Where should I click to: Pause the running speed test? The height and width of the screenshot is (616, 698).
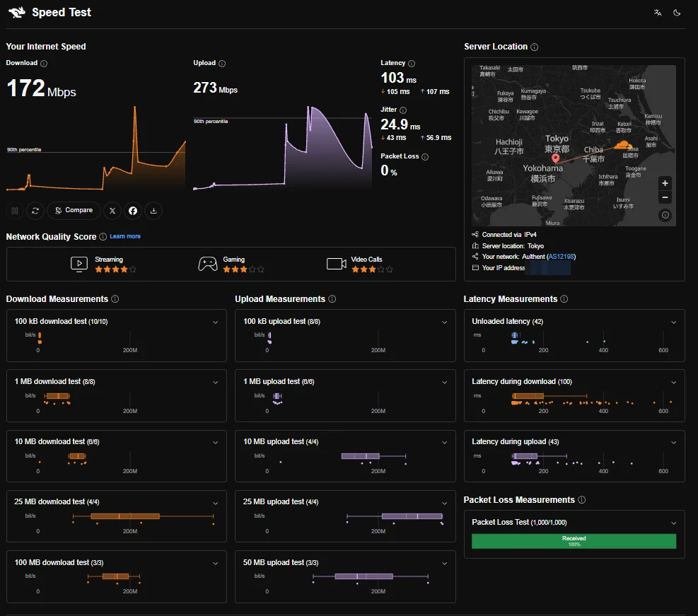pyautogui.click(x=15, y=211)
